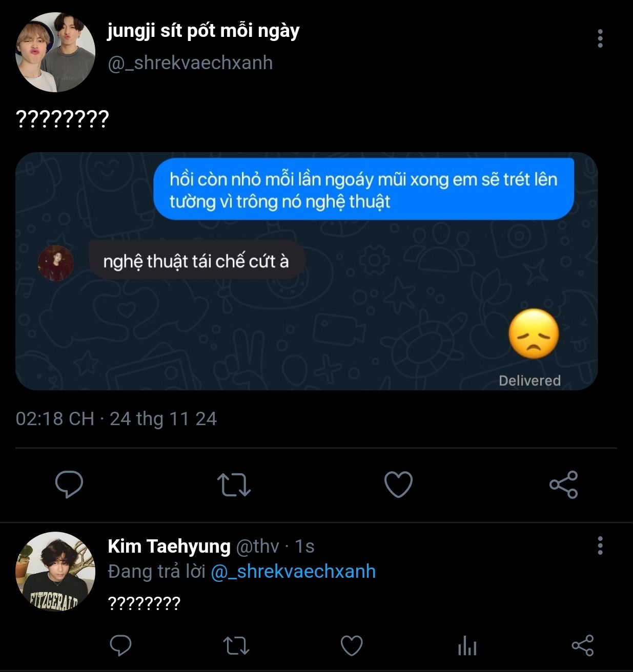This screenshot has height=672, width=633.
Task: Tap the @thv handle in the reply
Action: pos(257,547)
